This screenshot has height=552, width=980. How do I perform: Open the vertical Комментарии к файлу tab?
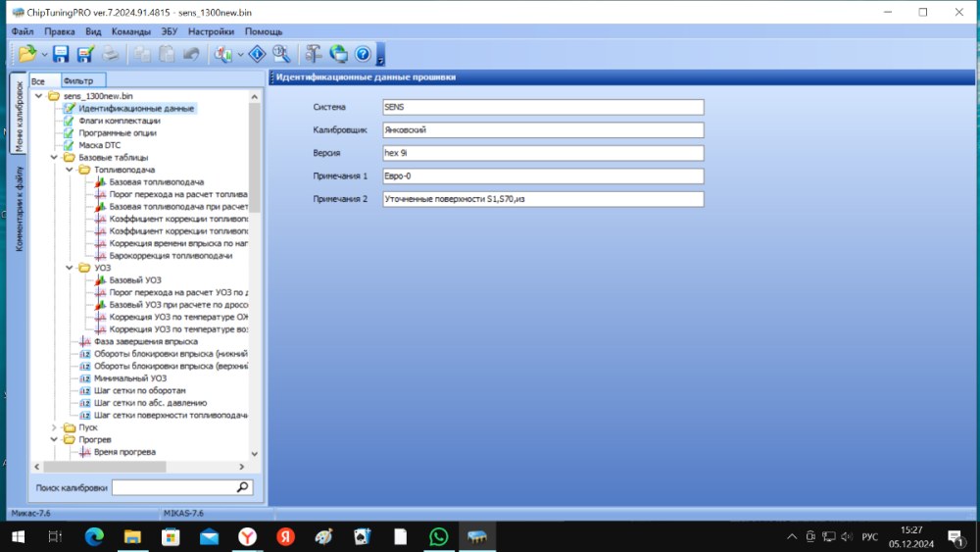(x=19, y=208)
